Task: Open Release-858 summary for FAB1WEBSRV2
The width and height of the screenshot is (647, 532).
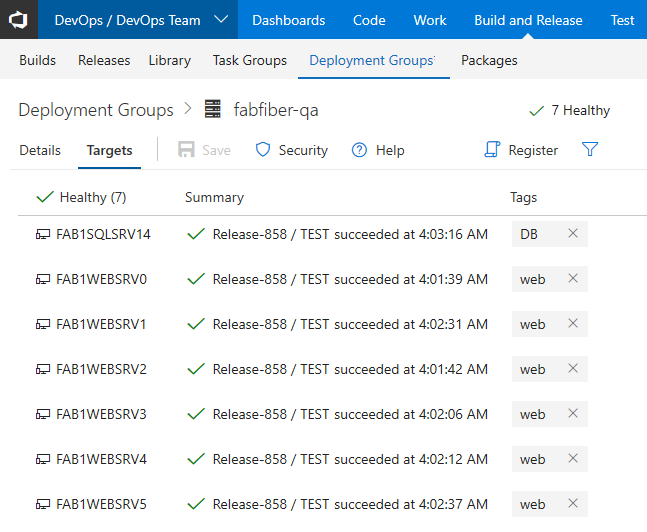Action: [x=350, y=369]
